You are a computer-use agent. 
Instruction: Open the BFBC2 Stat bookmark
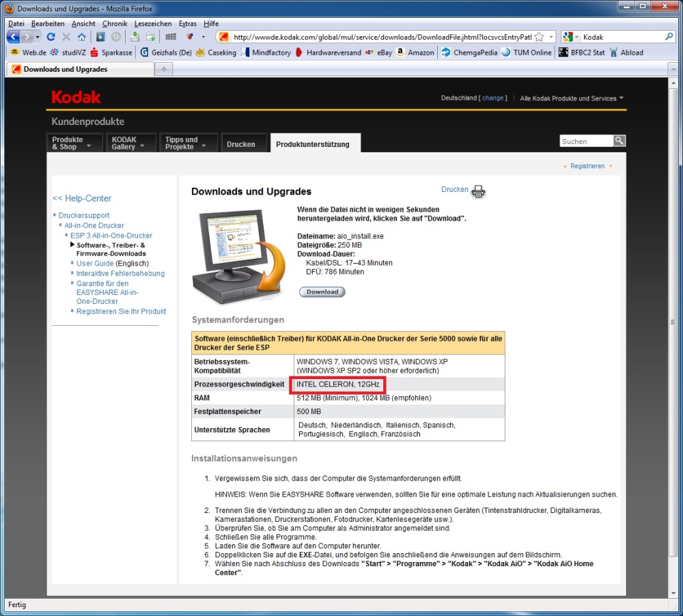(x=582, y=53)
